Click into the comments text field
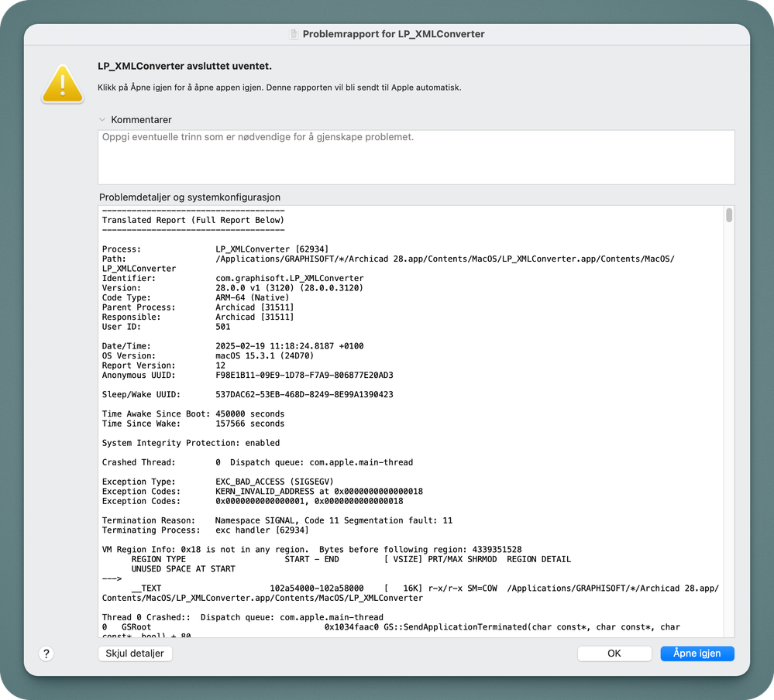Viewport: 774px width, 700px height. pos(416,157)
